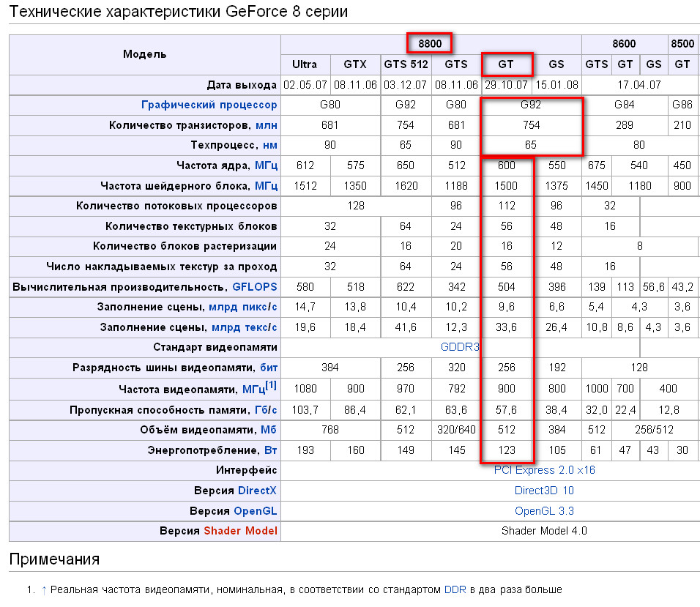Click the G84 processor cell
The height and width of the screenshot is (607, 700).
click(624, 105)
